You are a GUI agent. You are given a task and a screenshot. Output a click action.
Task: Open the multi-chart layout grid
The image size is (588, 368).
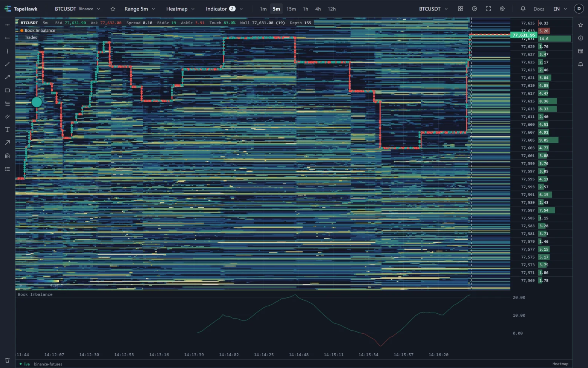click(x=461, y=9)
